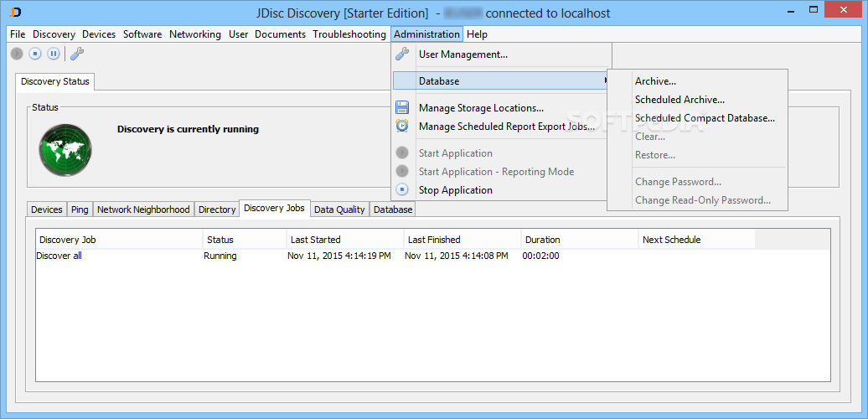Select the Discovery Status tab

coord(54,81)
